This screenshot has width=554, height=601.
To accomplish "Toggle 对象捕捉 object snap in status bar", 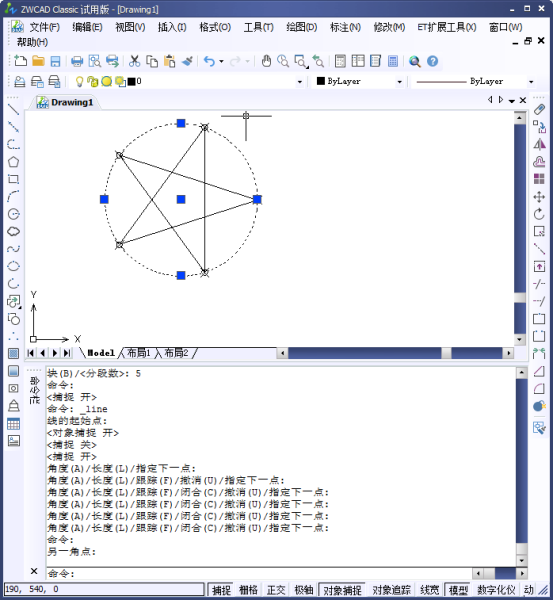I will (x=342, y=590).
